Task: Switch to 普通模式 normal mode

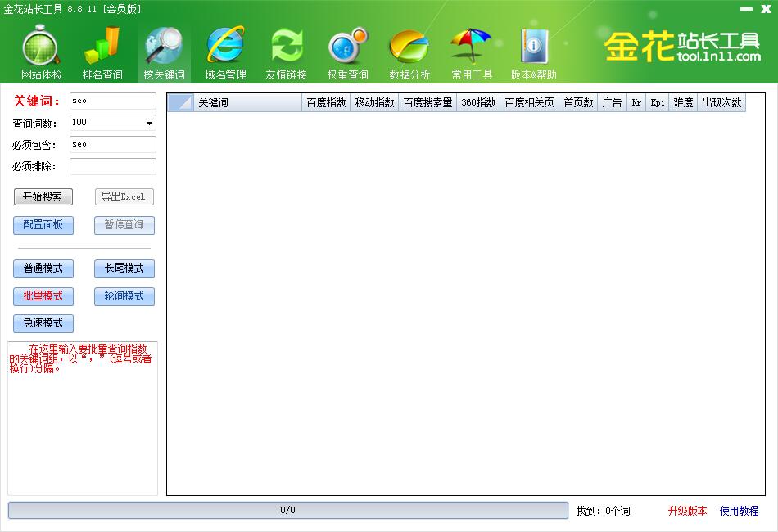Action: coord(43,268)
